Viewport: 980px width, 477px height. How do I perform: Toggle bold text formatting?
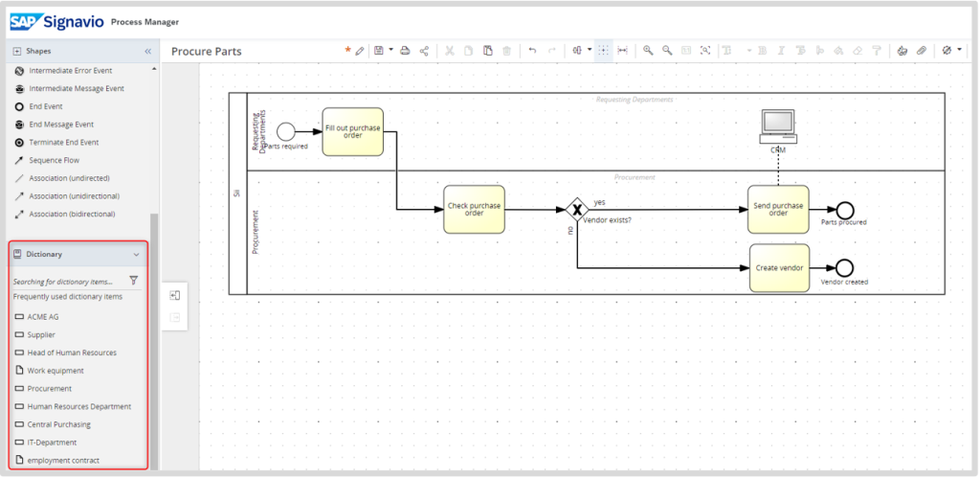click(x=763, y=51)
